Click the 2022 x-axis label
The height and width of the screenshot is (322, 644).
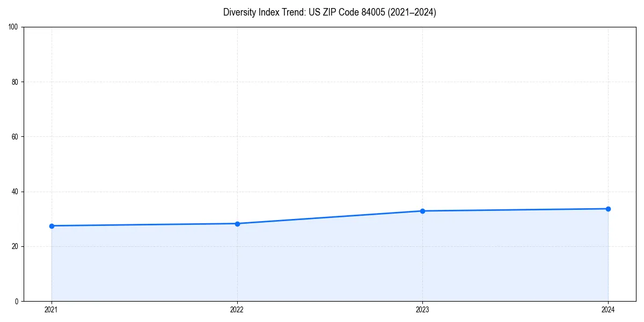237,309
